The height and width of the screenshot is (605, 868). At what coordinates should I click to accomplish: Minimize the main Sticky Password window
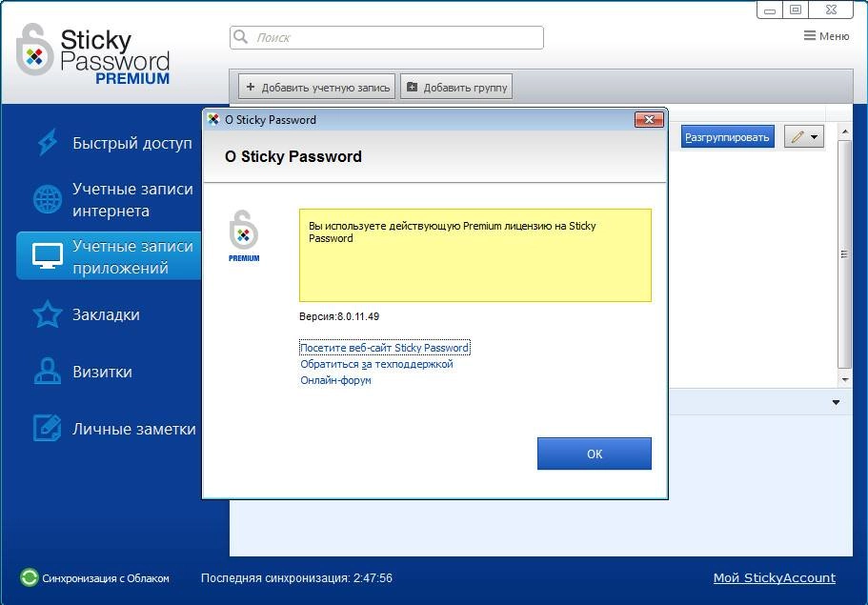[x=770, y=10]
